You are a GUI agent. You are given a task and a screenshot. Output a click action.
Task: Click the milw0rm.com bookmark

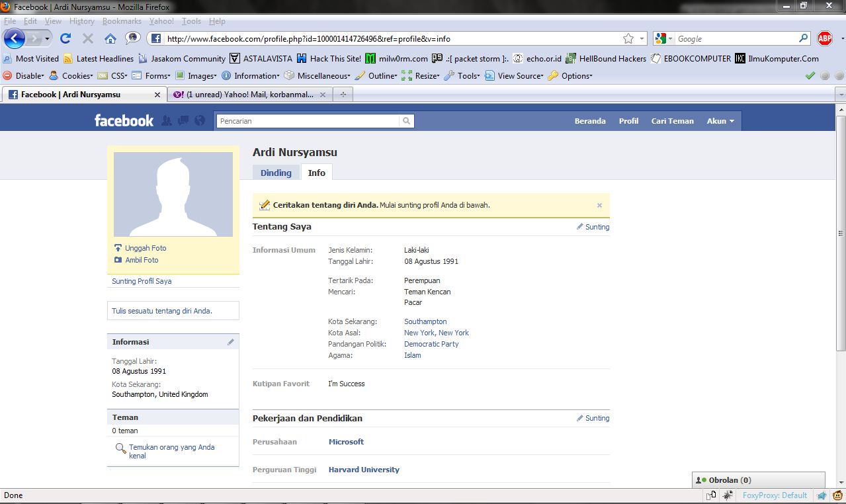click(396, 58)
